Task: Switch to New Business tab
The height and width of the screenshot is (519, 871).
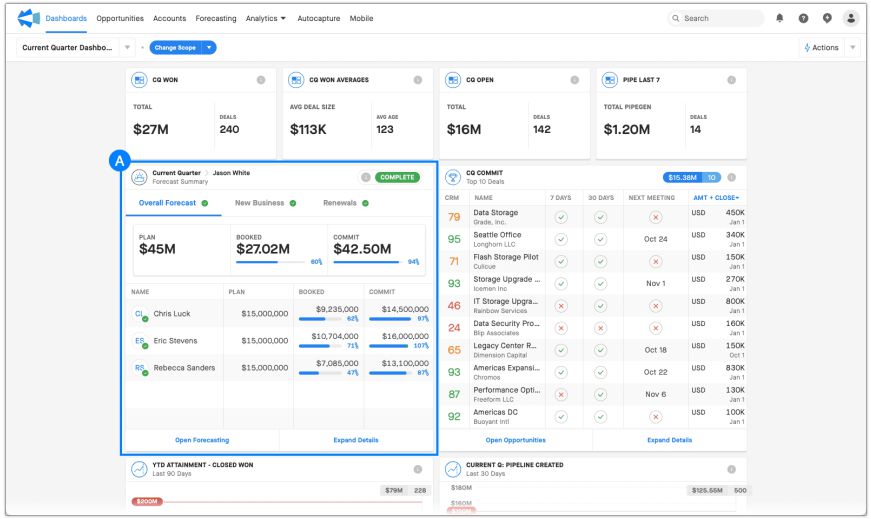Action: coord(266,203)
